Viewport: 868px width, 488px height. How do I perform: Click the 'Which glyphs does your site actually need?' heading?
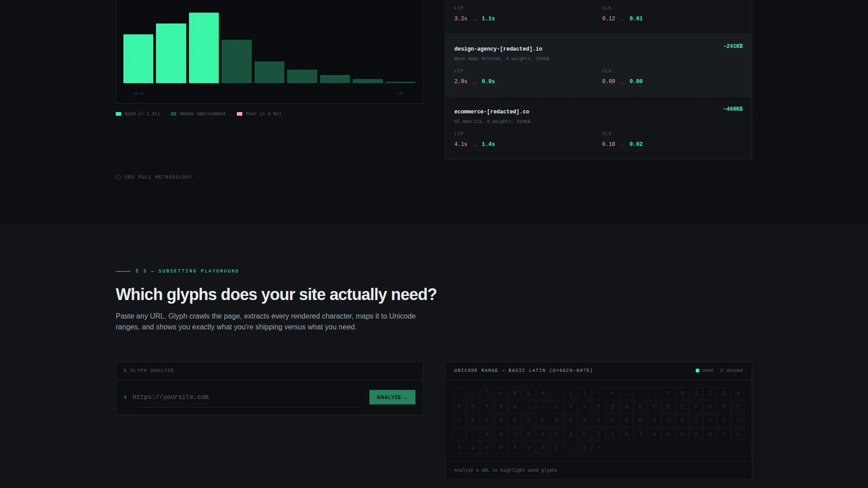pyautogui.click(x=276, y=295)
